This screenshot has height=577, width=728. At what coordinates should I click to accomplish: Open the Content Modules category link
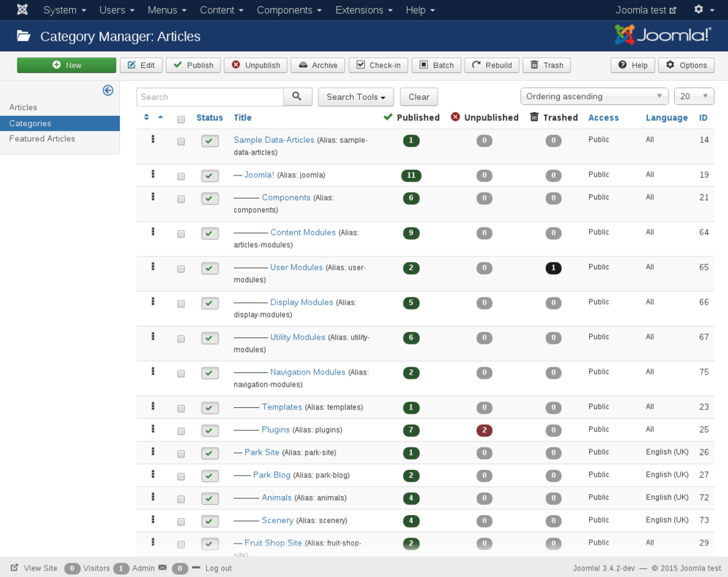coord(303,232)
